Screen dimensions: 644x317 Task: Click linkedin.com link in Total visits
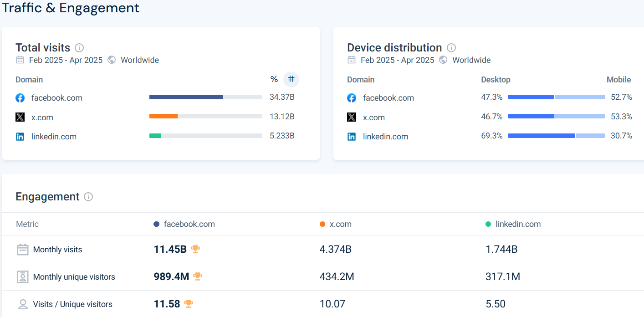[54, 137]
